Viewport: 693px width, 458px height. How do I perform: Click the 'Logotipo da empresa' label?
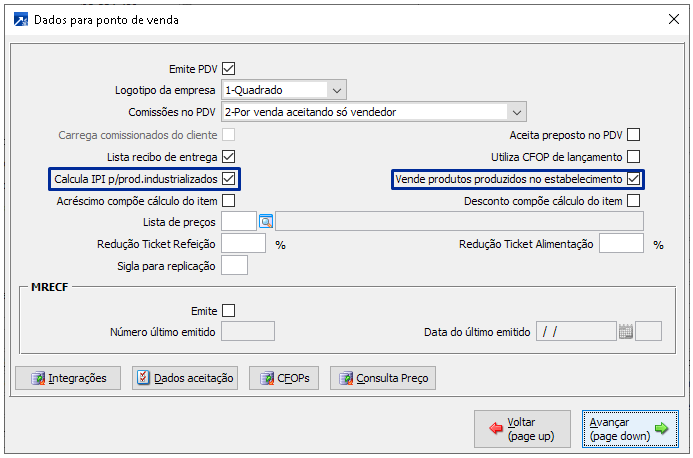(165, 90)
